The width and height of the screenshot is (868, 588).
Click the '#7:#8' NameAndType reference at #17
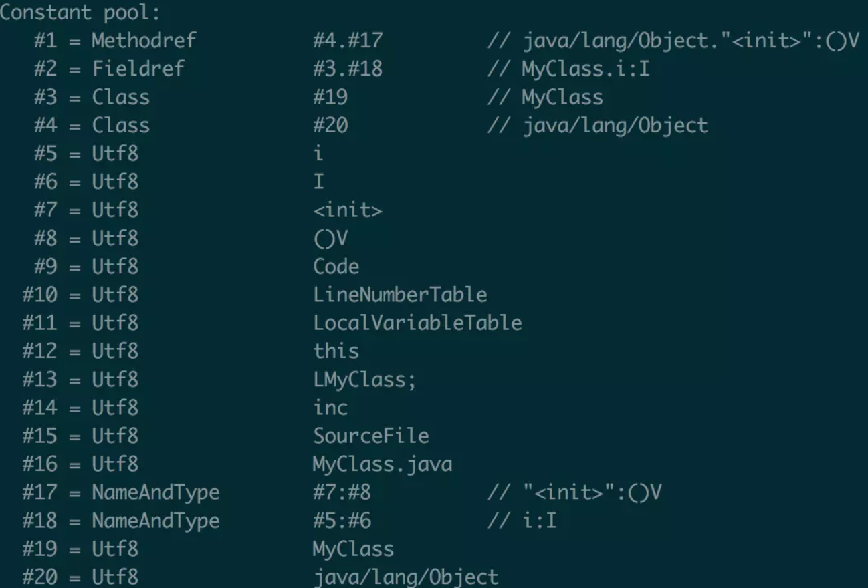(x=342, y=492)
